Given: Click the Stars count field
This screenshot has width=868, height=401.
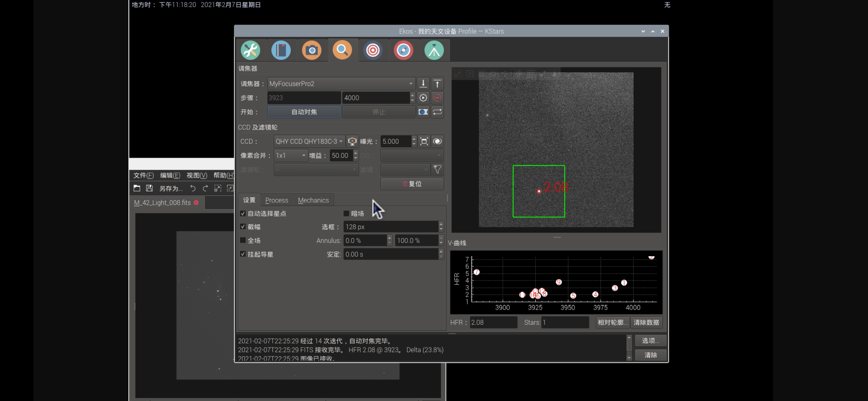Looking at the screenshot, I should [565, 322].
